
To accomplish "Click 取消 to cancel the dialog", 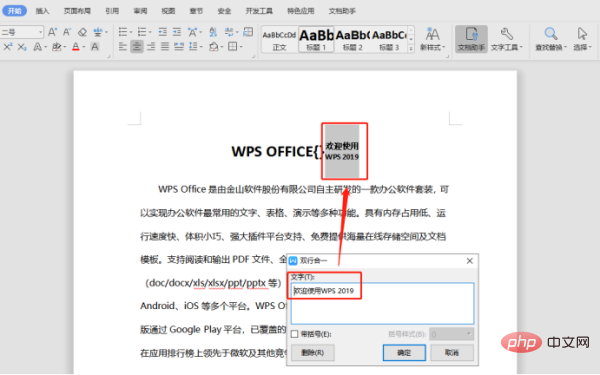I will click(x=452, y=352).
